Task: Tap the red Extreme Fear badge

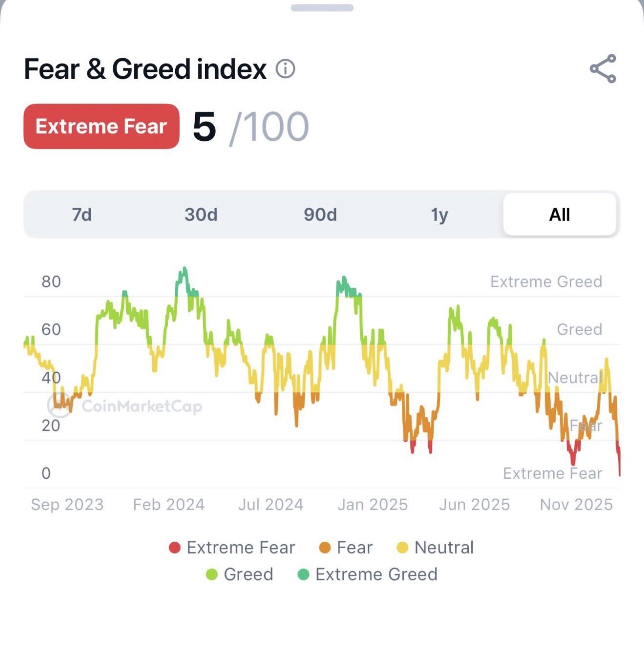Action: pos(101,126)
